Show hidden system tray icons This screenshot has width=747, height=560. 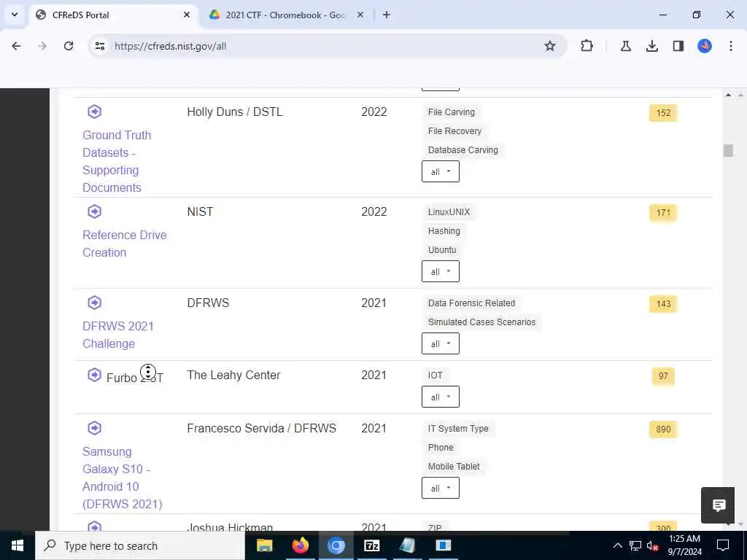(617, 545)
